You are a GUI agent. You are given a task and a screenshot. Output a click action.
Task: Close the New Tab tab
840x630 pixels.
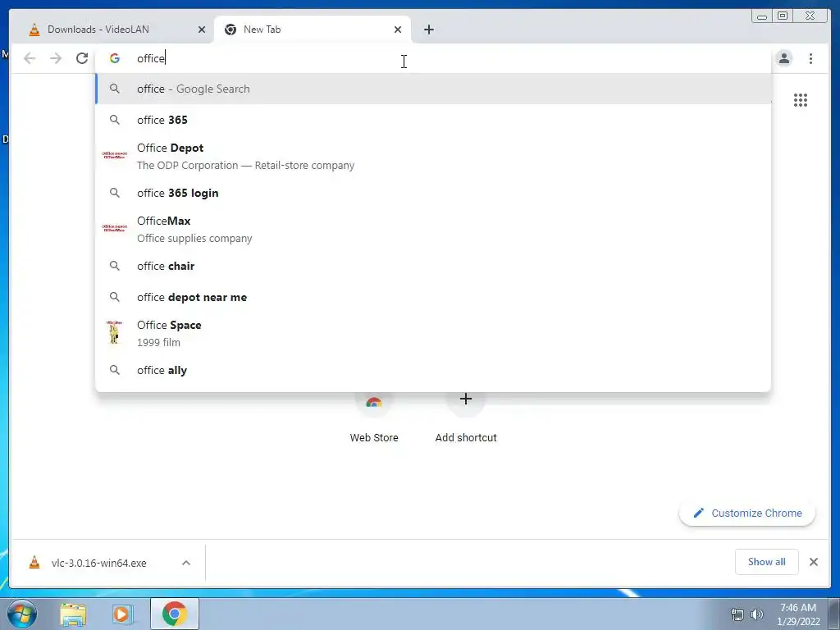pos(398,30)
